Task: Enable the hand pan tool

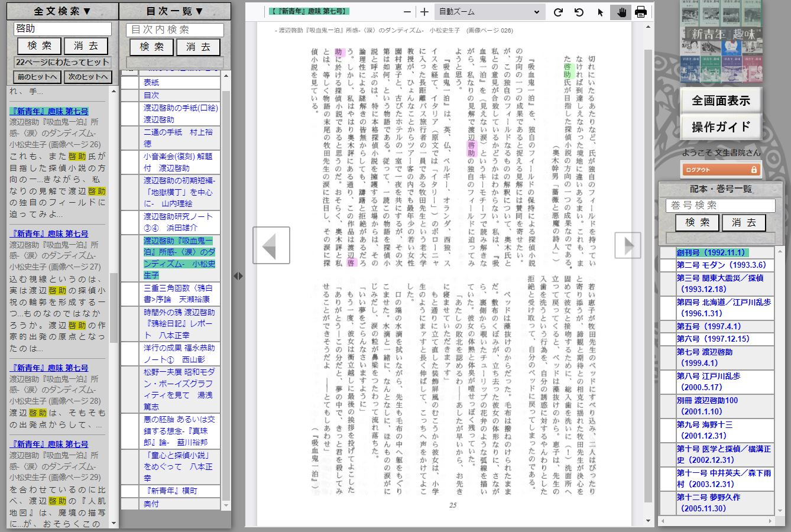Action: click(x=620, y=11)
